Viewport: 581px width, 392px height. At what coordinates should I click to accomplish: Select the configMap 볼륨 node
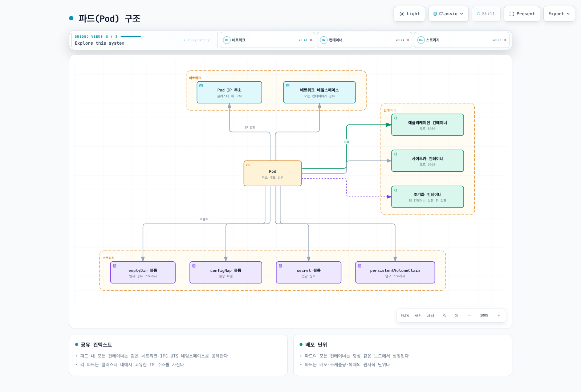(226, 273)
